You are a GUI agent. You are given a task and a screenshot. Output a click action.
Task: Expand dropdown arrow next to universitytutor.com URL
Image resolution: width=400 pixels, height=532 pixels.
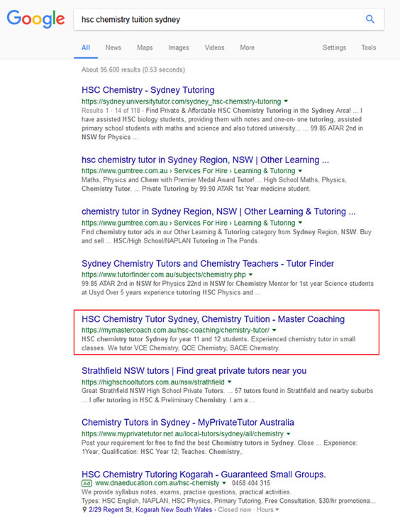tap(286, 101)
